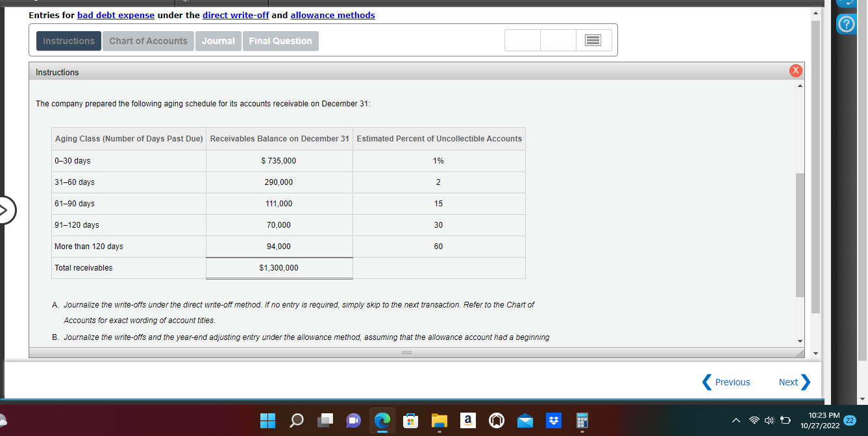Open Windows Search from the taskbar
The image size is (868, 436).
tap(296, 420)
